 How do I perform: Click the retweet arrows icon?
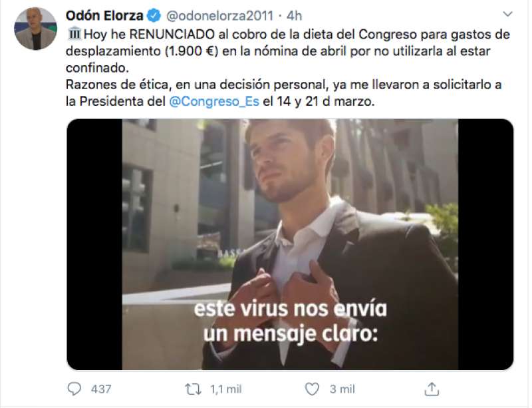coord(193,389)
